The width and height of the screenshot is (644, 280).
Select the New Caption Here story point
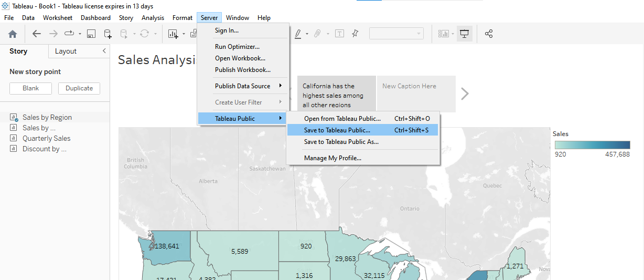(x=416, y=94)
